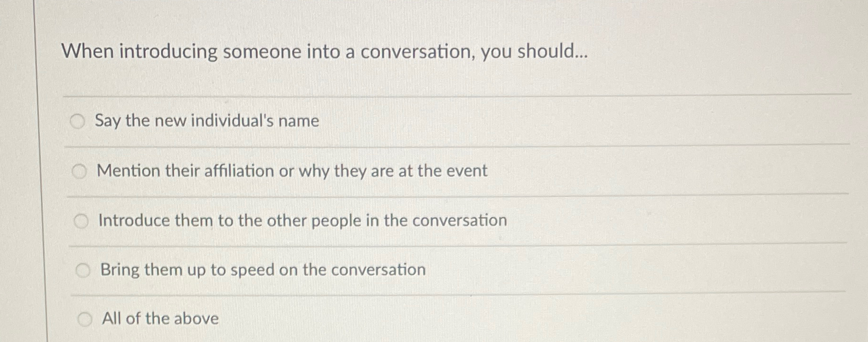Click the radio circle next to "All of the above"
The image size is (868, 342).
(86, 319)
